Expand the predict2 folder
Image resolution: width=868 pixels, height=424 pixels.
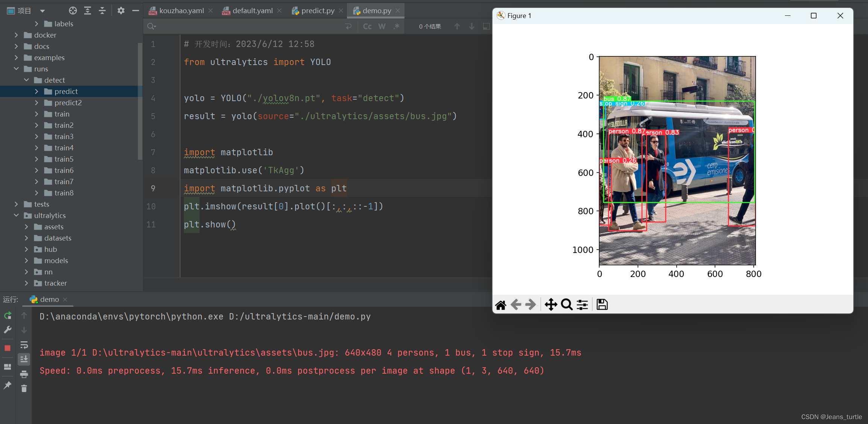click(x=36, y=103)
